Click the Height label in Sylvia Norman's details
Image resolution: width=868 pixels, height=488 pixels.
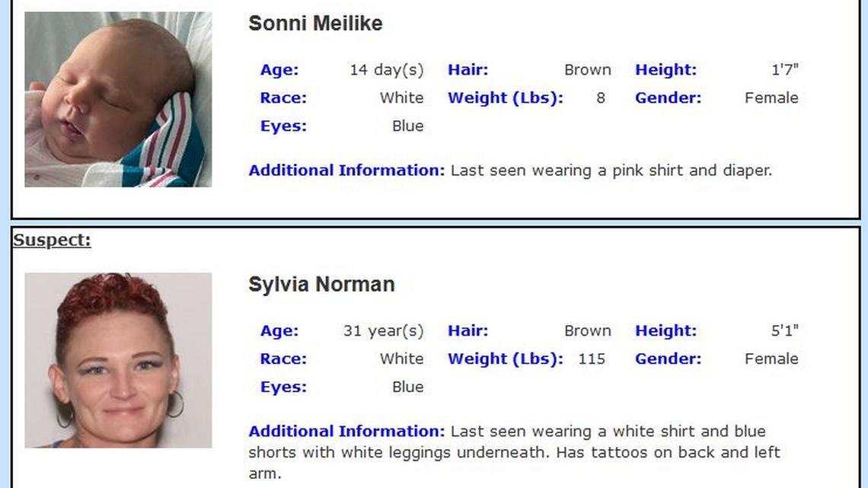pyautogui.click(x=665, y=331)
